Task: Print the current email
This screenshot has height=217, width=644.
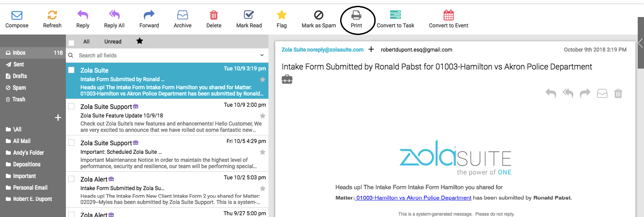Action: pos(356,15)
